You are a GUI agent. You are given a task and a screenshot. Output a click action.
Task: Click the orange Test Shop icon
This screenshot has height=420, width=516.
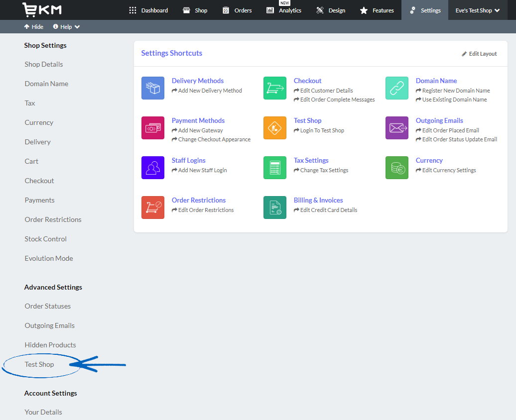pyautogui.click(x=275, y=128)
